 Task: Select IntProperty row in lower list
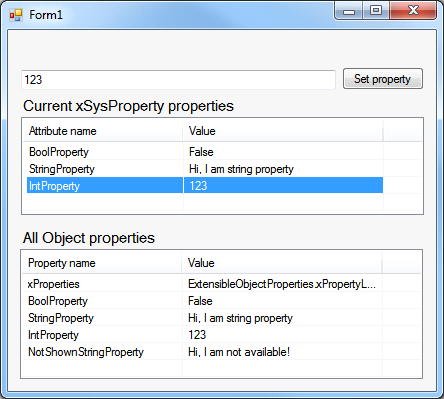[x=204, y=335]
